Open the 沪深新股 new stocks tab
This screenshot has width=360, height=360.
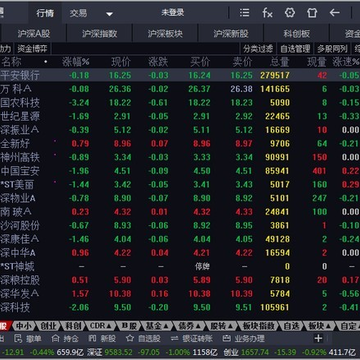tap(231, 34)
